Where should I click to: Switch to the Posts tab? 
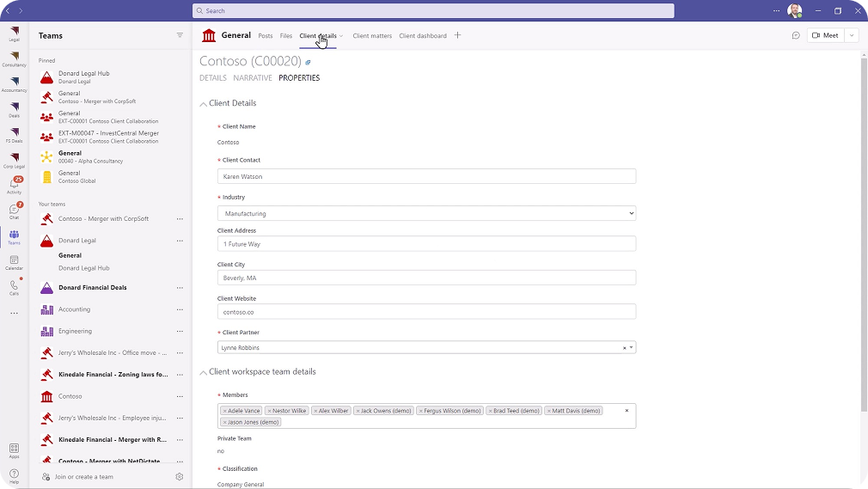coord(266,35)
